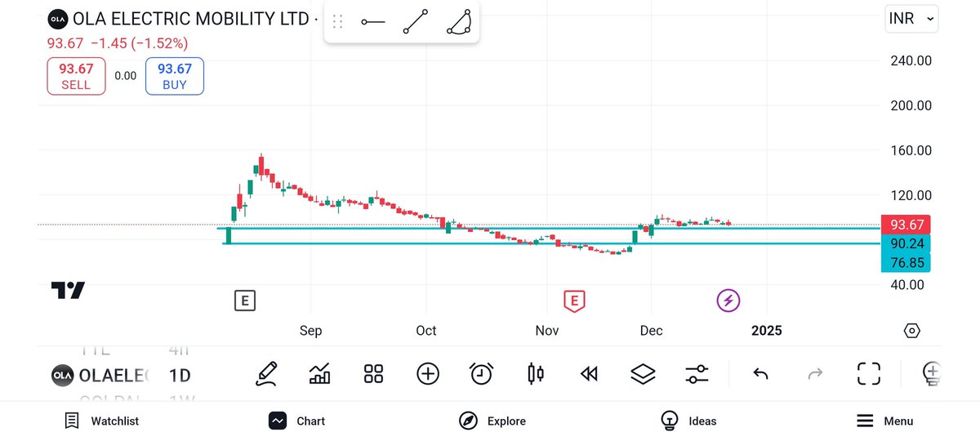
Task: Open the pencil drawing tools
Action: point(266,374)
